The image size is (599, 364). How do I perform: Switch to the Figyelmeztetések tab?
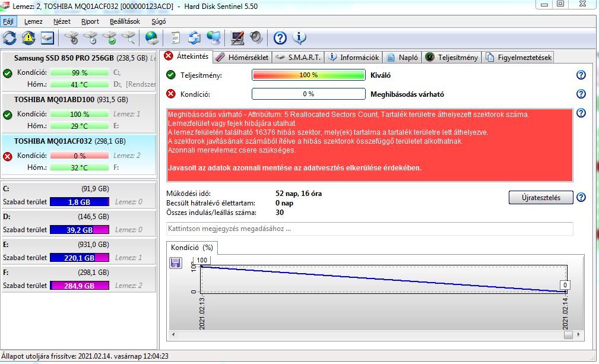(x=518, y=57)
